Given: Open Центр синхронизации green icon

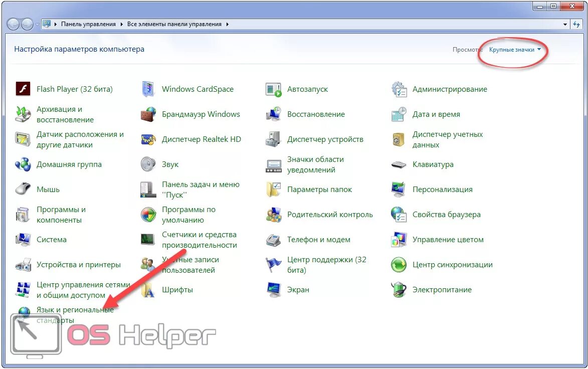Looking at the screenshot, I should coord(399,265).
